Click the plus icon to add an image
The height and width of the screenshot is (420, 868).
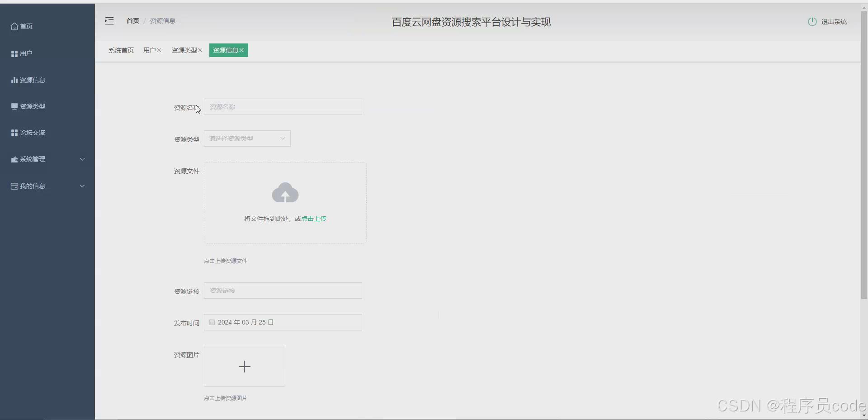pos(245,367)
